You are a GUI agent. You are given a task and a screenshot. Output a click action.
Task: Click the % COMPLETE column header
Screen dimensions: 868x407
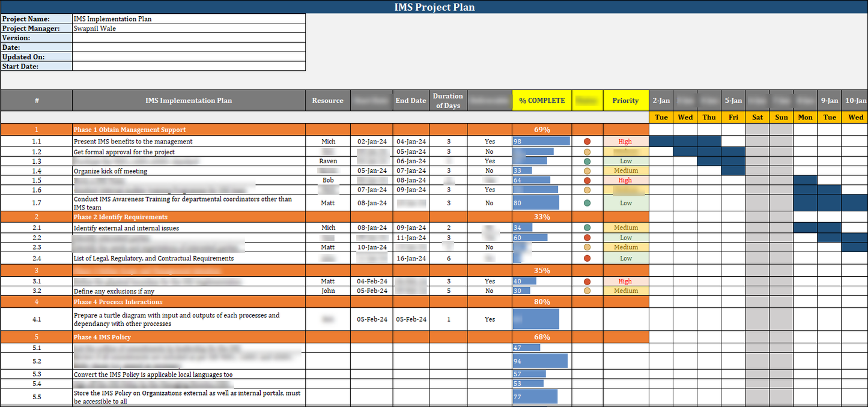click(541, 100)
